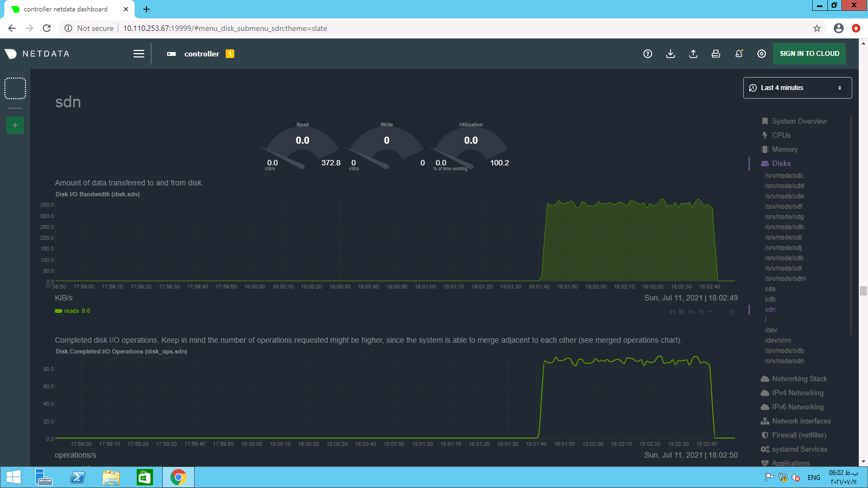Viewport: 868px width, 488px height.
Task: Open the alarms bell icon
Action: [739, 54]
